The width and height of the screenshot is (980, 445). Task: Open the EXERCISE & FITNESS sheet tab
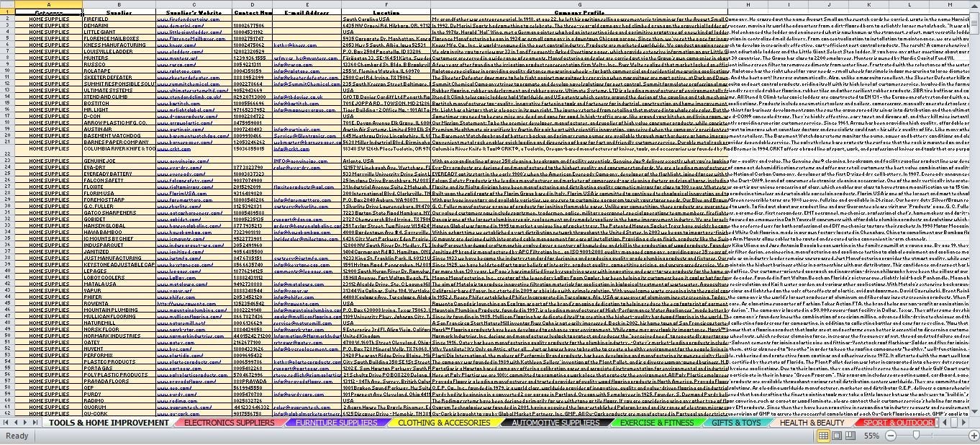point(657,423)
